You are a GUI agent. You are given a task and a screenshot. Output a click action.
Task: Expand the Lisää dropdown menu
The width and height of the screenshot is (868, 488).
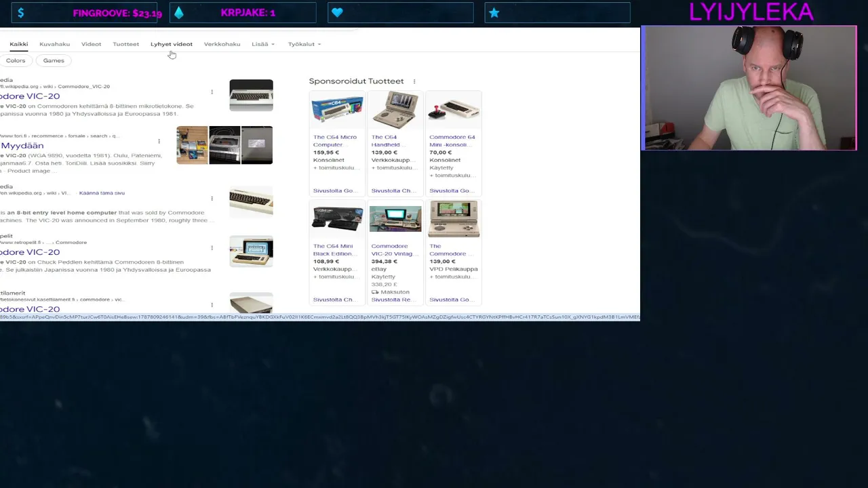[x=263, y=44]
